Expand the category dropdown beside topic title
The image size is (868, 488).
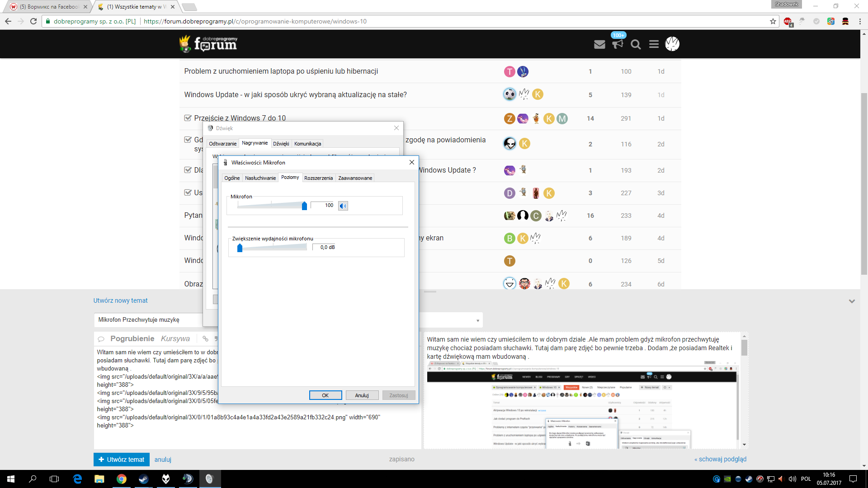click(x=477, y=320)
